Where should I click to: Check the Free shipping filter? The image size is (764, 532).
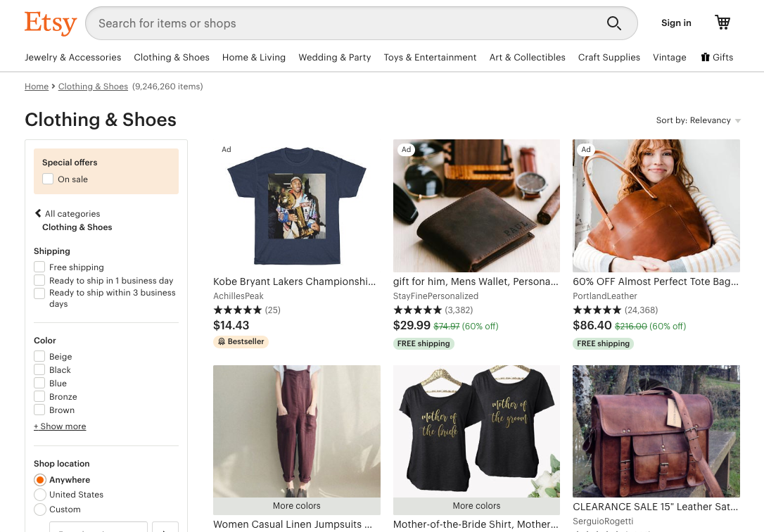(39, 267)
